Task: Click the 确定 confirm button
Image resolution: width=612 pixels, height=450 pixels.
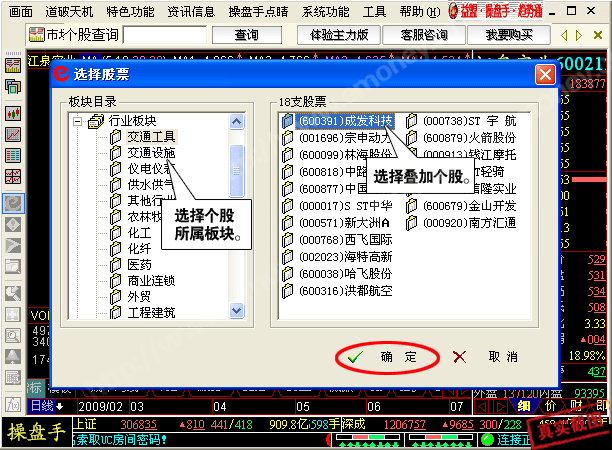Action: click(x=386, y=357)
